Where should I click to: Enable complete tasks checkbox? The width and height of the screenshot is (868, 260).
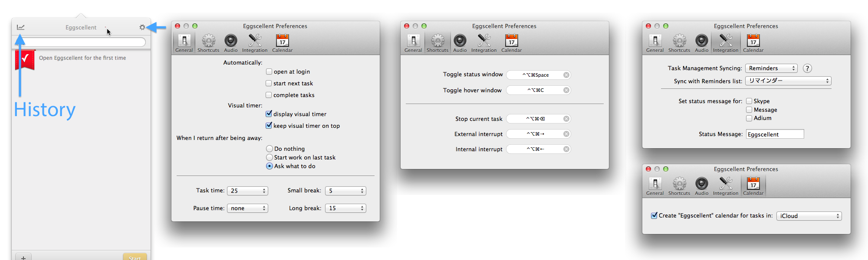pyautogui.click(x=269, y=95)
